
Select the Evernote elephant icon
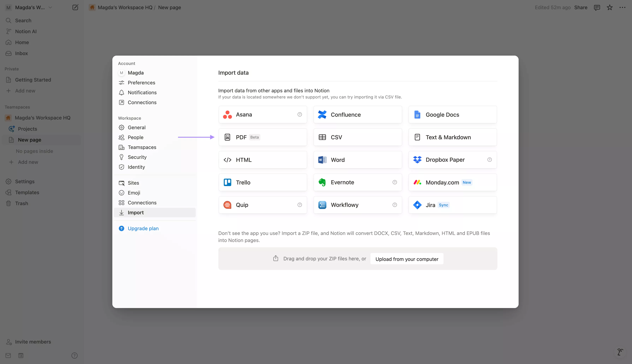click(322, 182)
